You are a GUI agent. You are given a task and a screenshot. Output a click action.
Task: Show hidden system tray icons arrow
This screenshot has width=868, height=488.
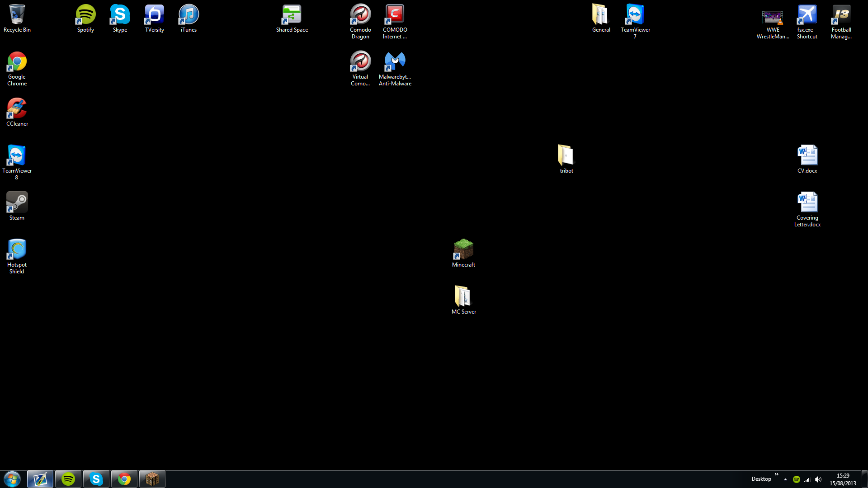click(x=785, y=479)
